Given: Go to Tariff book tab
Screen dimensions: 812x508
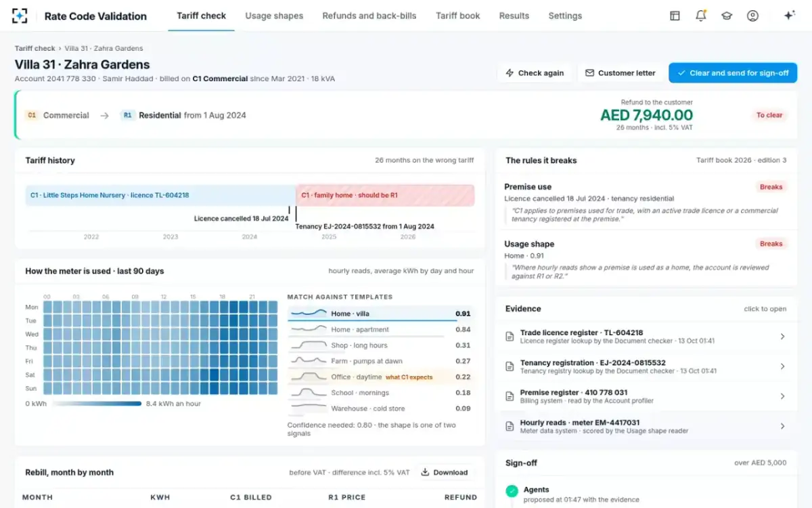Looking at the screenshot, I should 458,16.
